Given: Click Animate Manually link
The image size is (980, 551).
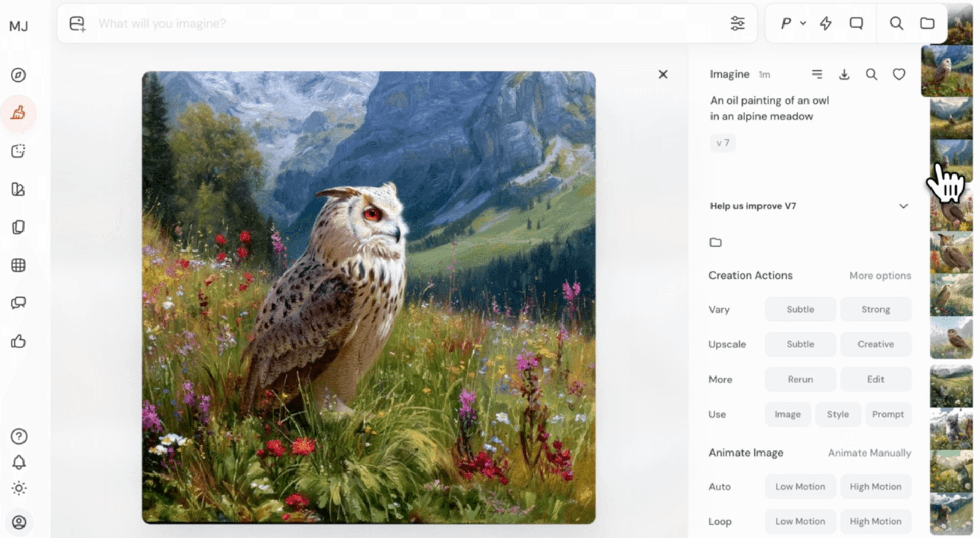Looking at the screenshot, I should pyautogui.click(x=869, y=453).
